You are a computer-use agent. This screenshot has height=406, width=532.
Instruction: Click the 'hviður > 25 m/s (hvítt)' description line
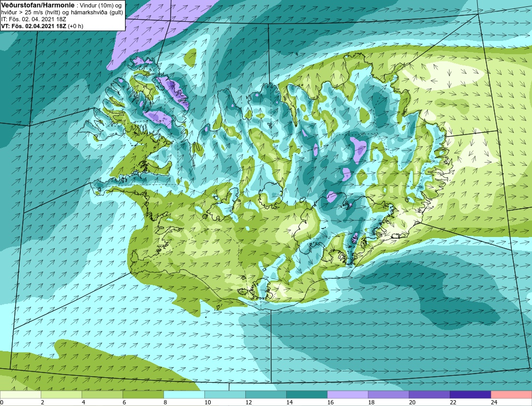pos(62,12)
